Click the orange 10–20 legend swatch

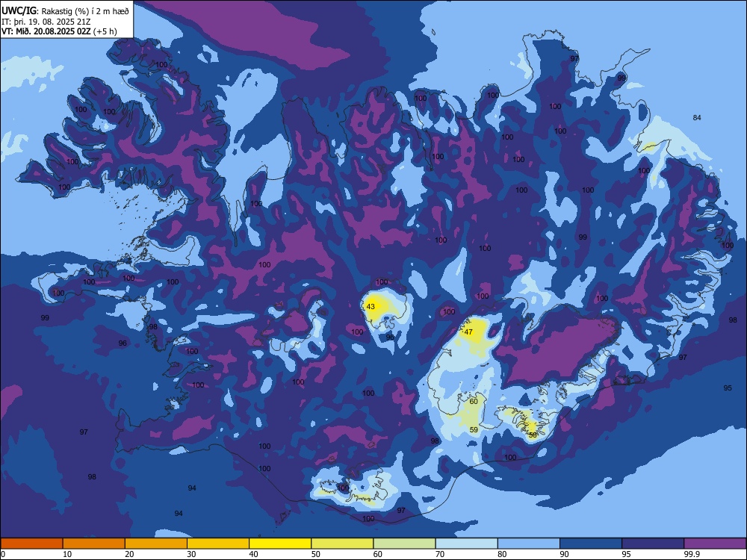tap(94, 544)
